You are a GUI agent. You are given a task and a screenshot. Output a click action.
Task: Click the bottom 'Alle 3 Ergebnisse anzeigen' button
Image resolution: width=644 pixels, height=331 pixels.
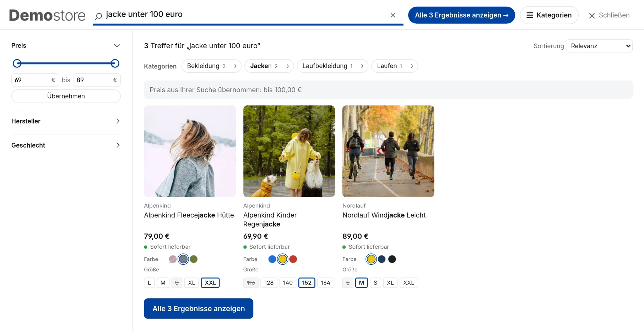pyautogui.click(x=199, y=309)
